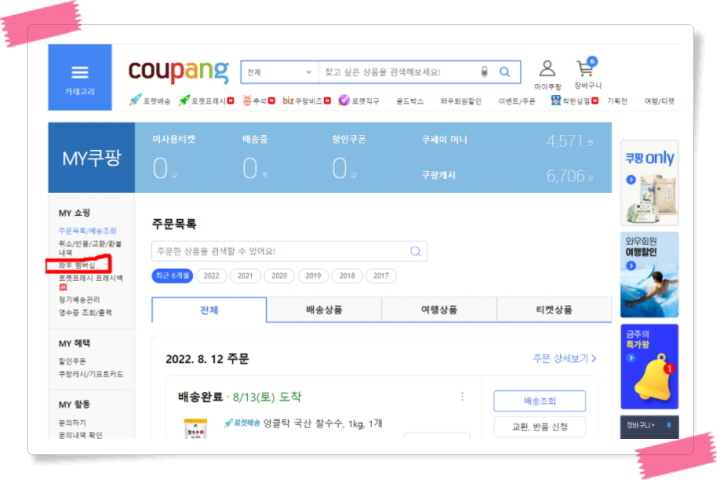717x480 pixels.
Task: Open the 쿠팡 only side banner
Action: (x=649, y=183)
